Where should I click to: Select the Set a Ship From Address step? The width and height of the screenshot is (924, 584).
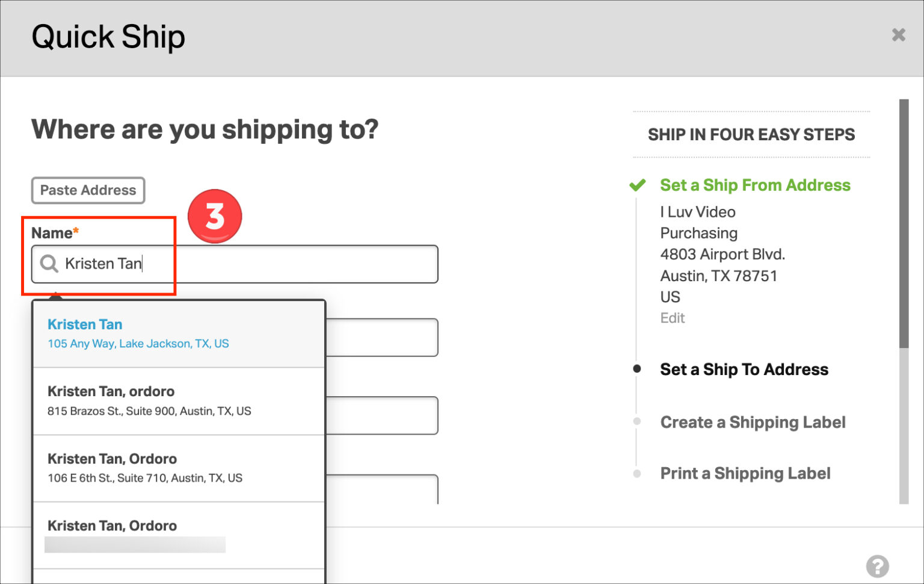[x=755, y=185]
